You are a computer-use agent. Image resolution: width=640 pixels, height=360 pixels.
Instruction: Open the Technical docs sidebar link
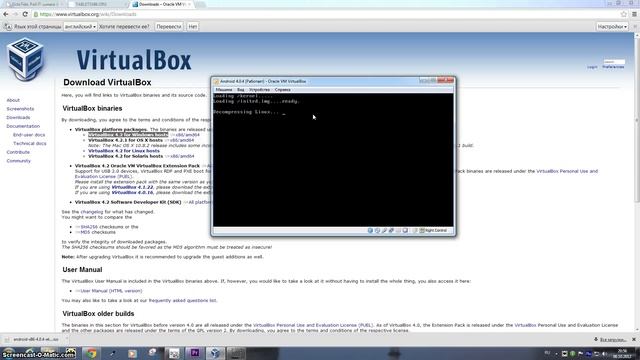click(x=30, y=144)
